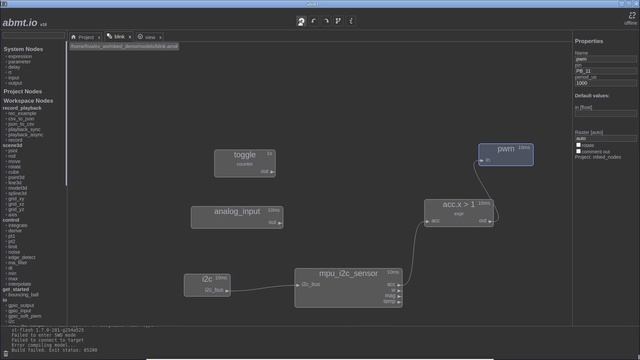Expand the Project Nodes section

(23, 91)
